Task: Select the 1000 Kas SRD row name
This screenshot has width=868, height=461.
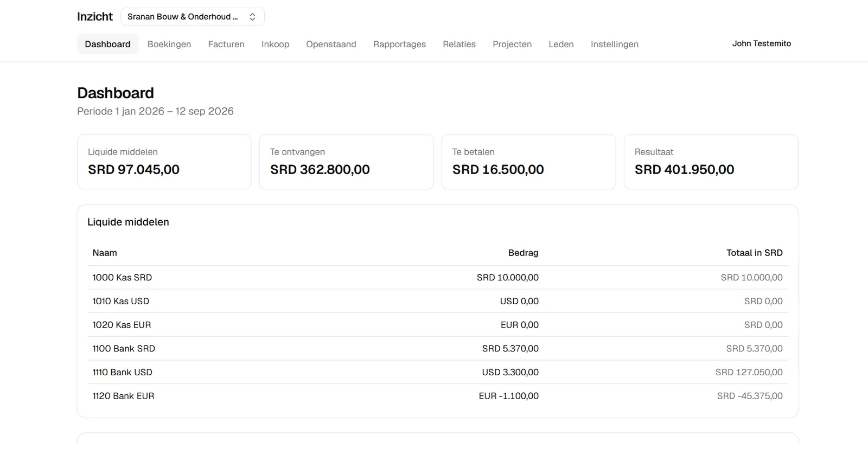Action: point(122,277)
